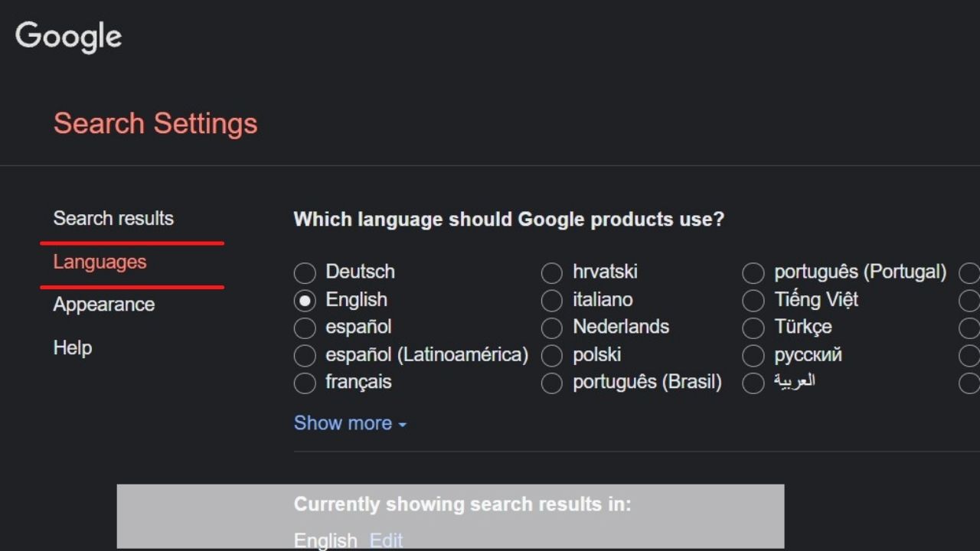The height and width of the screenshot is (551, 980).
Task: Click Edit next to search results language
Action: (x=386, y=540)
